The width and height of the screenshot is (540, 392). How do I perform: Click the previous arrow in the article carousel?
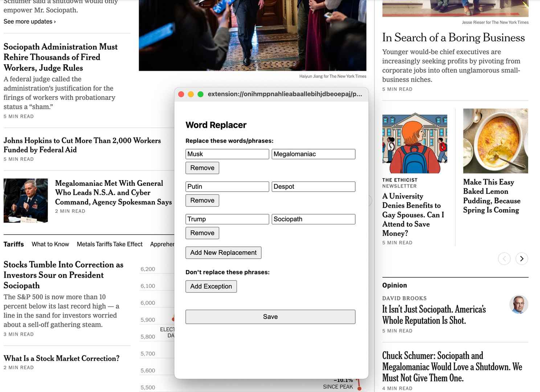click(504, 259)
